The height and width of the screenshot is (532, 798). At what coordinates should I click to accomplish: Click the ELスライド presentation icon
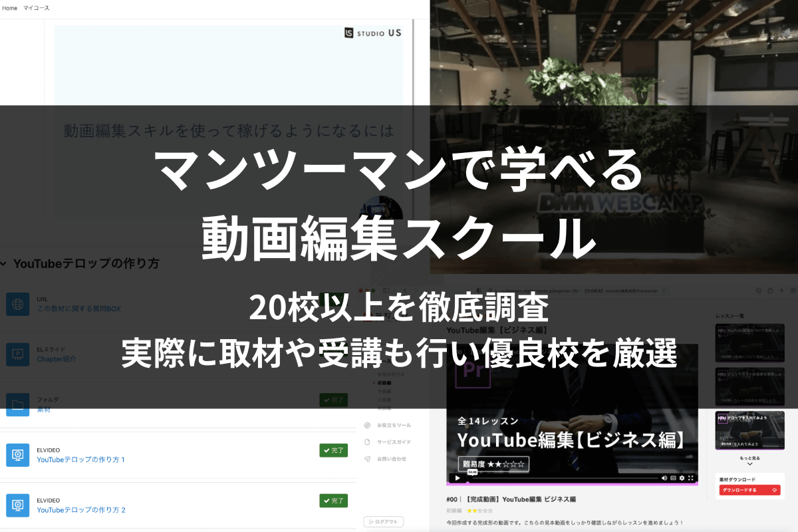(18, 354)
